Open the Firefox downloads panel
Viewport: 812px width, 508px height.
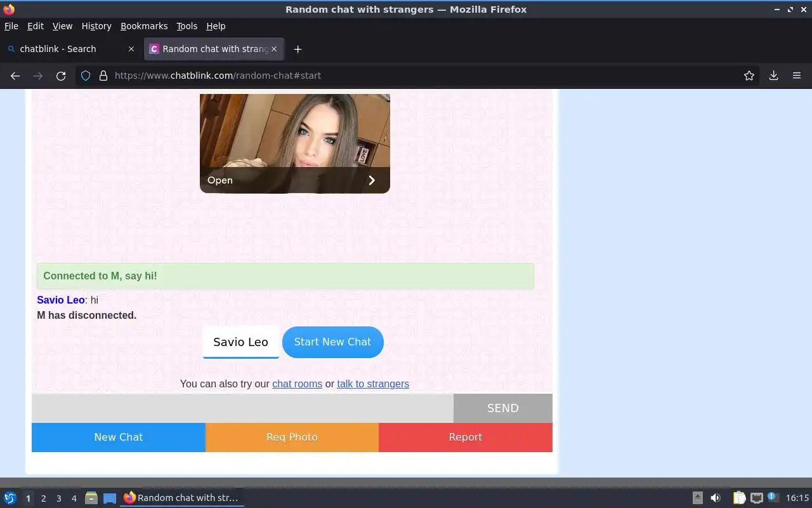[x=774, y=76]
